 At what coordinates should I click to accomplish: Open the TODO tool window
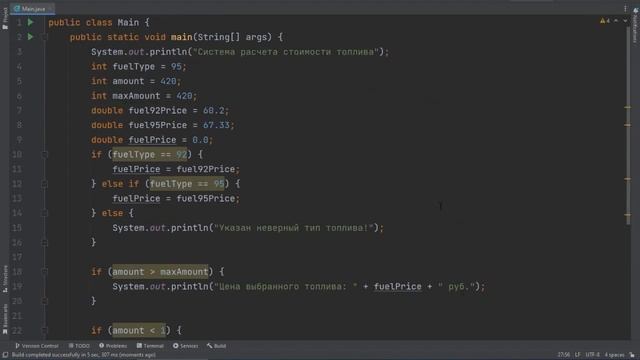coord(79,346)
